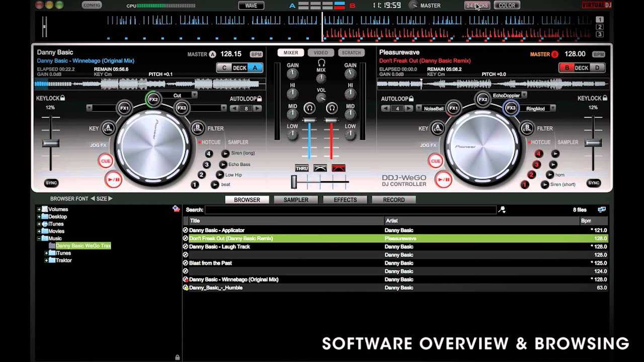Switch right deck to deck D

[x=598, y=68]
